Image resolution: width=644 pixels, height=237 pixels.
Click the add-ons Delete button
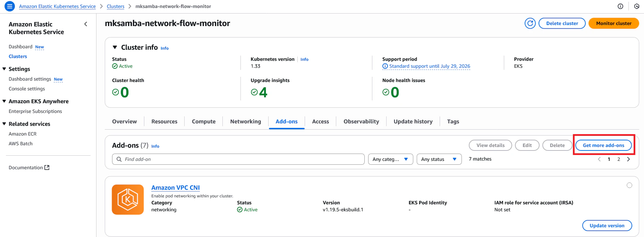(557, 145)
